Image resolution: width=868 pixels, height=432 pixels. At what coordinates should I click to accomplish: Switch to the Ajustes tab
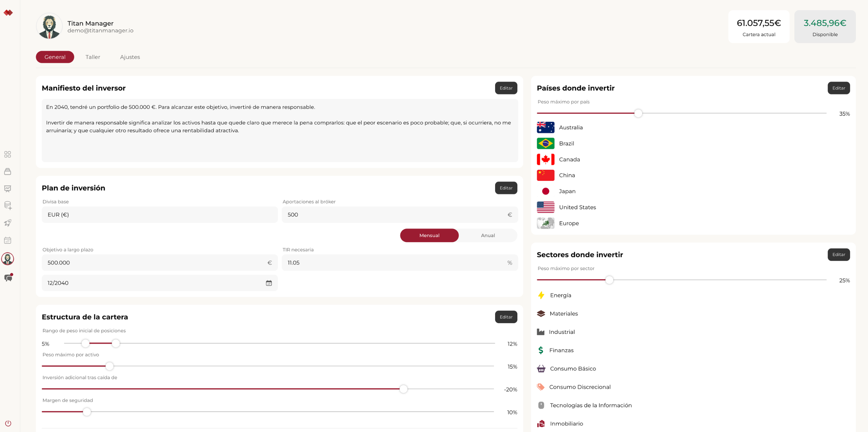130,57
